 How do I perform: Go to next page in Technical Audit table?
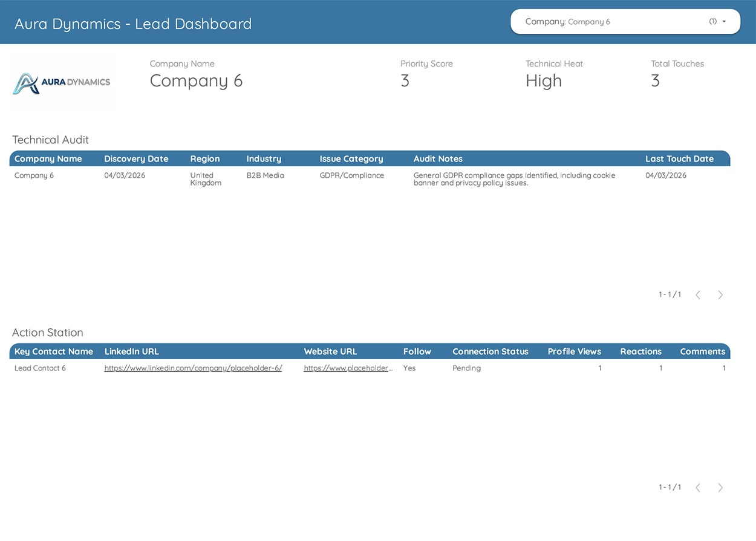(720, 295)
